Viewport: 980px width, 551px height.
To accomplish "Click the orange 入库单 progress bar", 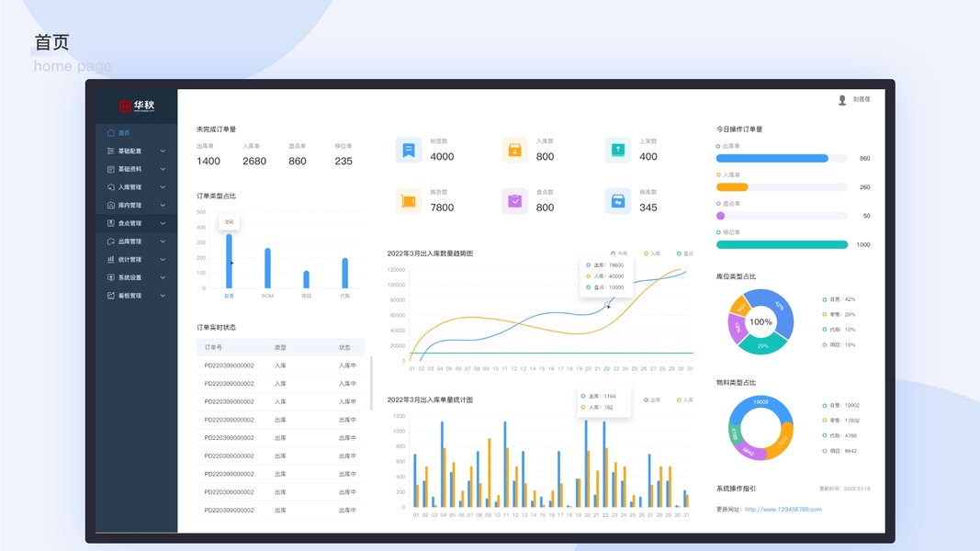I will [x=732, y=187].
